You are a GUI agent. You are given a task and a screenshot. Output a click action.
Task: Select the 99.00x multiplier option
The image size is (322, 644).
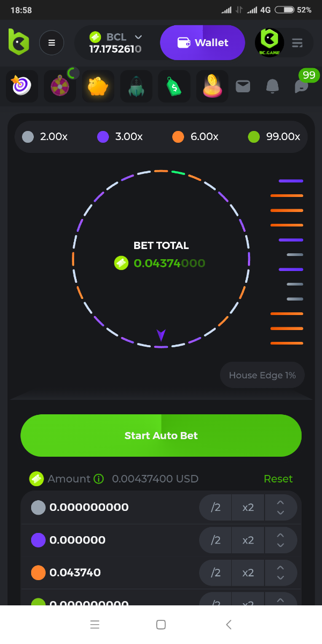275,137
